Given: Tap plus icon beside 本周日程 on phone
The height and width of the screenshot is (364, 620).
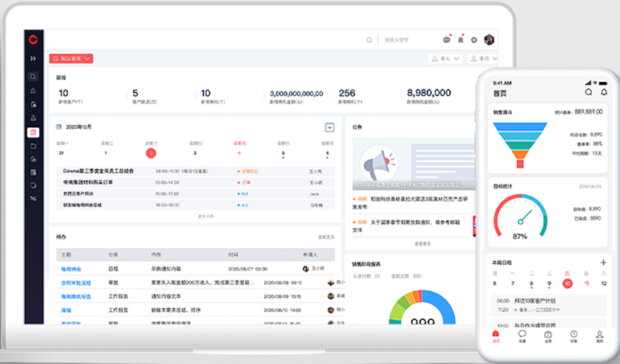Looking at the screenshot, I should pyautogui.click(x=603, y=263).
